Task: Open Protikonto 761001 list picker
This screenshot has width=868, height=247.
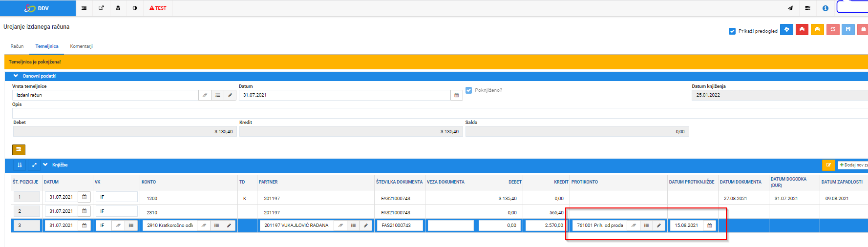Action: [646, 226]
